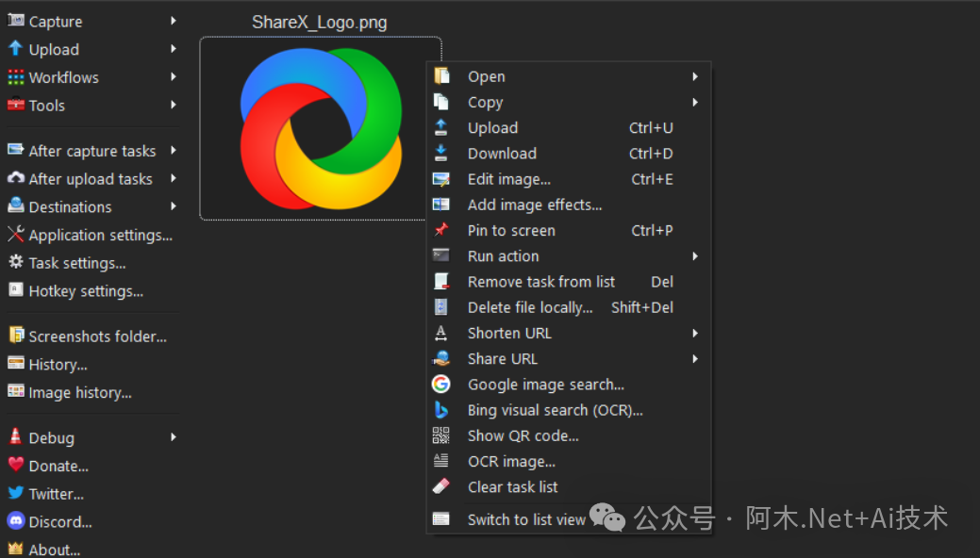Select Show QR code... entry

(x=569, y=435)
